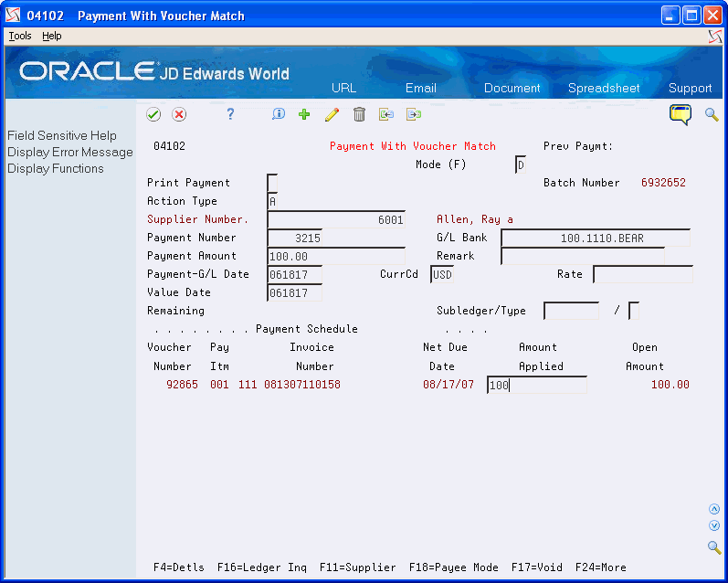
Task: Click the G/L Bank field 100.1110.BEAR
Action: pyautogui.click(x=596, y=238)
